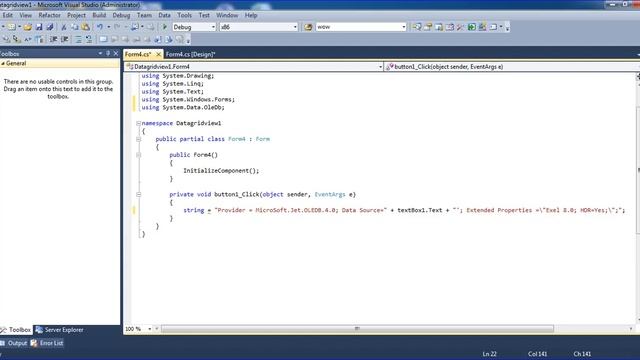Viewport: 640px width, 360px height.
Task: Click the green Start Page toolbar icon
Action: point(472,27)
